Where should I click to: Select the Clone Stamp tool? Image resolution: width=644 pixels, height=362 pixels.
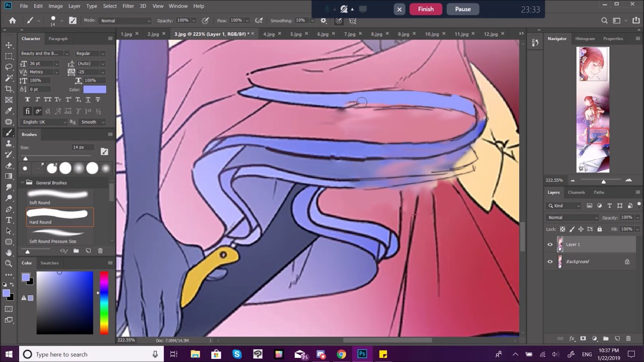tap(9, 144)
